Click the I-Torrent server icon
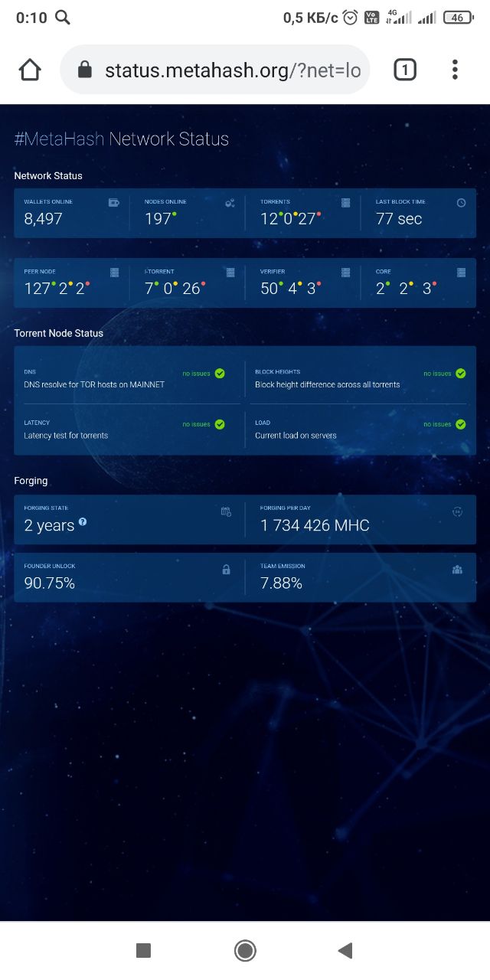The height and width of the screenshot is (980, 490). point(230,273)
